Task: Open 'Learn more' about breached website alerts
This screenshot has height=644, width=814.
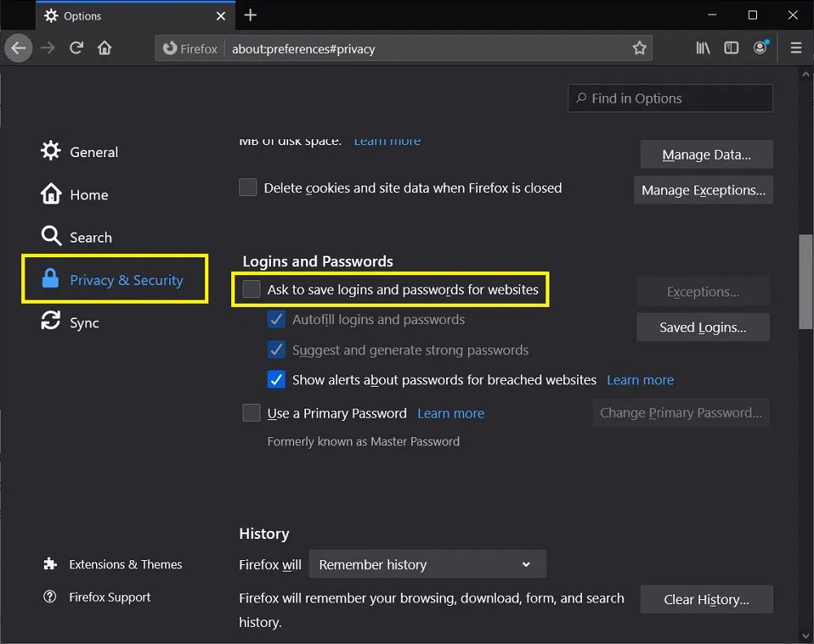Action: 640,379
